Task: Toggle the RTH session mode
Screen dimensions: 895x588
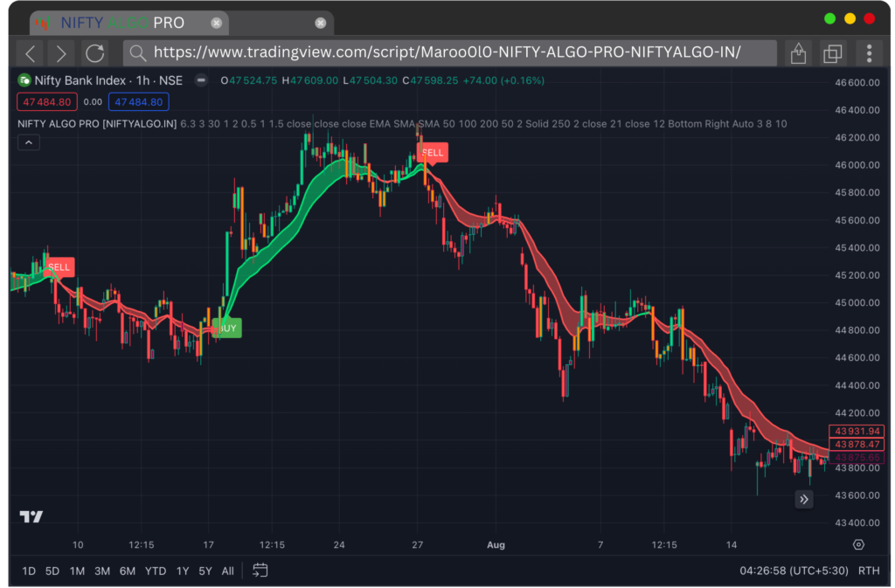Action: (869, 570)
